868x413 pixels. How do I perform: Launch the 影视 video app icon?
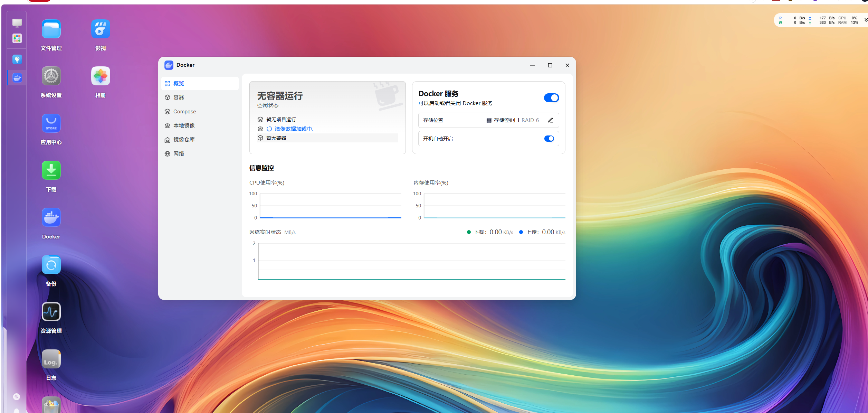point(101,29)
